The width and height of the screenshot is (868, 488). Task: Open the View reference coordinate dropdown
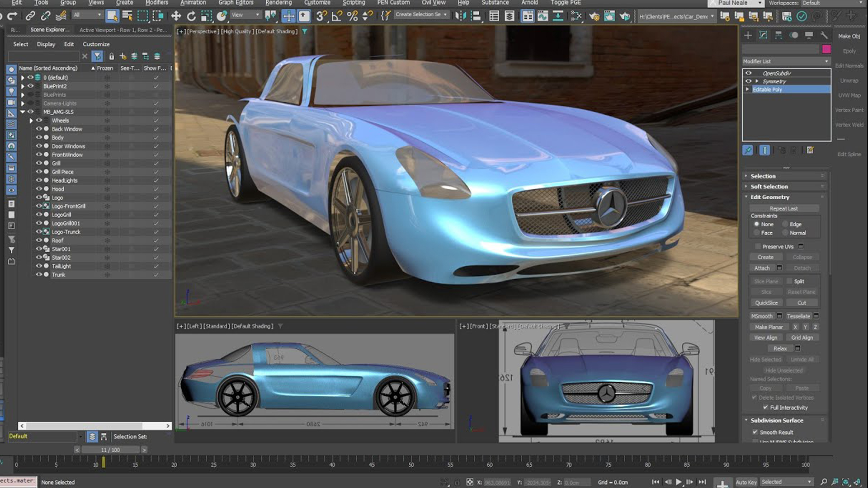pyautogui.click(x=245, y=15)
